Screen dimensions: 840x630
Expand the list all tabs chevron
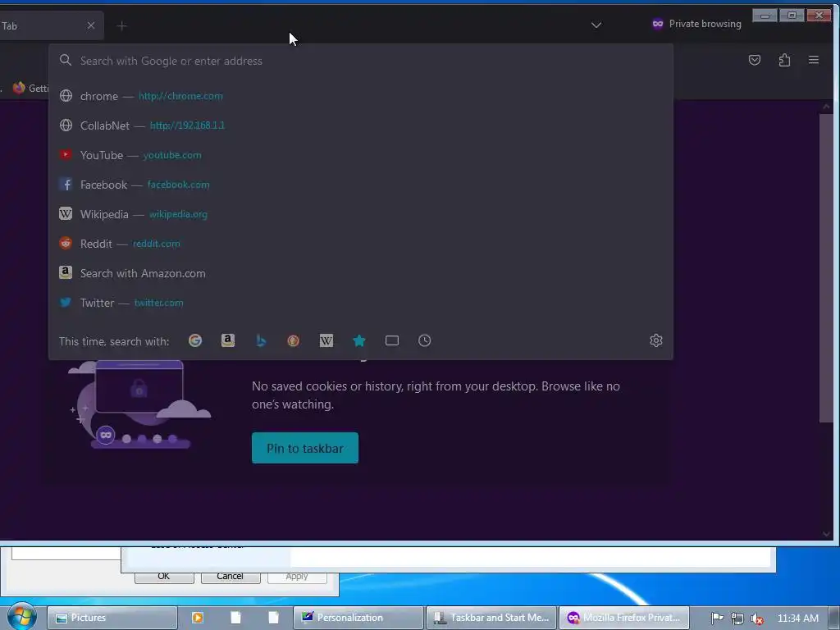596,25
